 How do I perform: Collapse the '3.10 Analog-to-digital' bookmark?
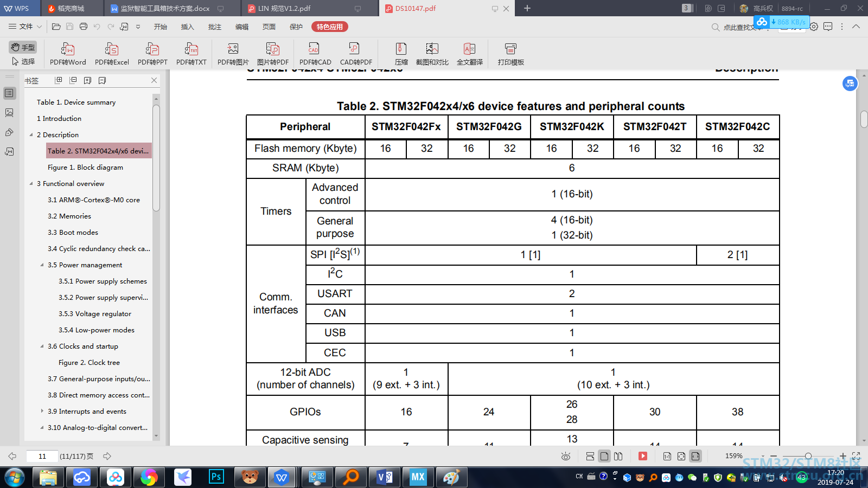point(42,428)
